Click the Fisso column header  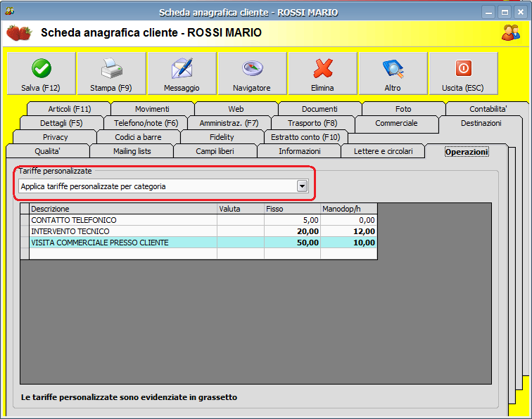click(x=292, y=209)
